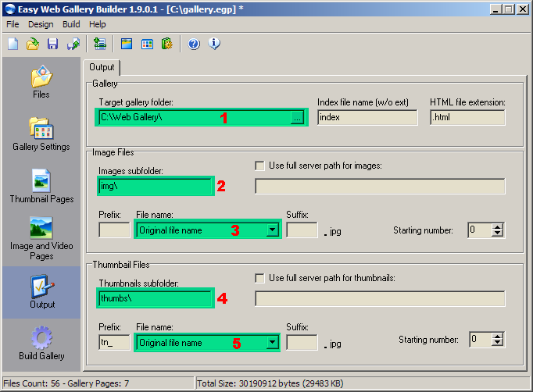This screenshot has width=533, height=392.
Task: Open Image and Video Pages section
Action: tap(41, 238)
